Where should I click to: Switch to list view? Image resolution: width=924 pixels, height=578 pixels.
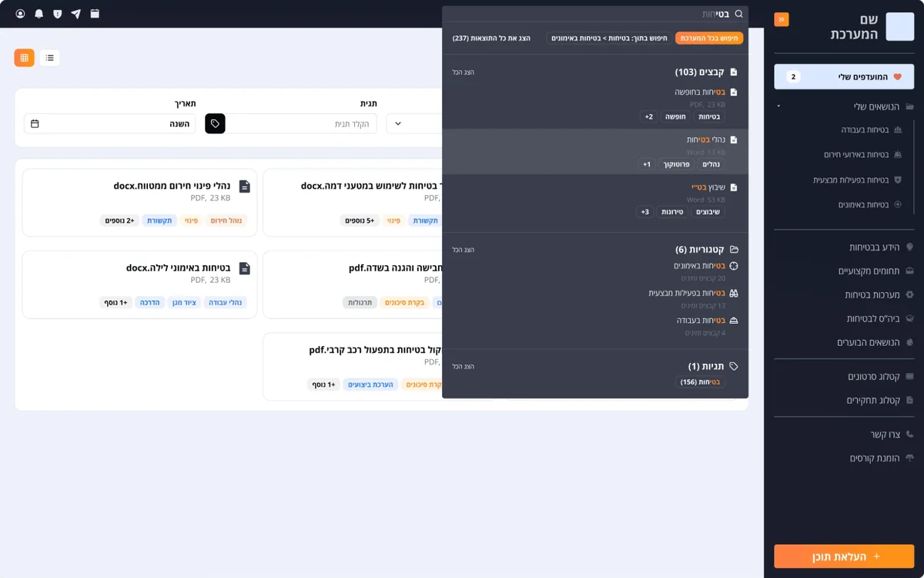[49, 58]
